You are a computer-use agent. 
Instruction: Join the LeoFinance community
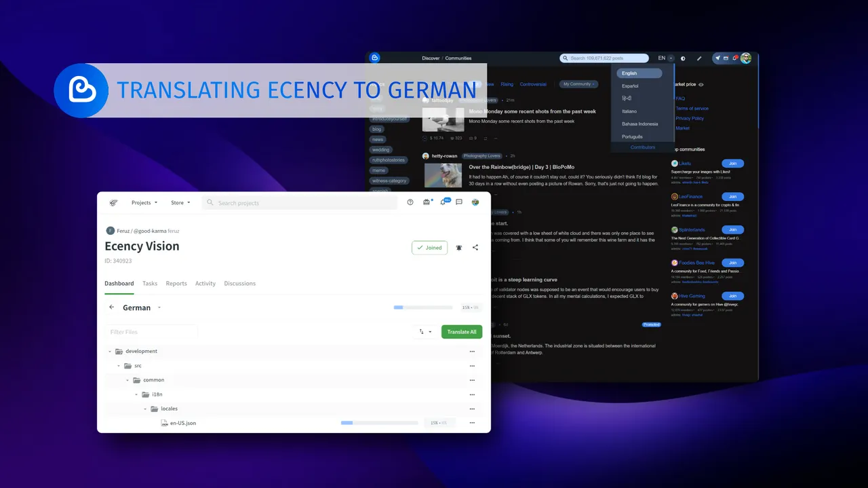click(732, 197)
